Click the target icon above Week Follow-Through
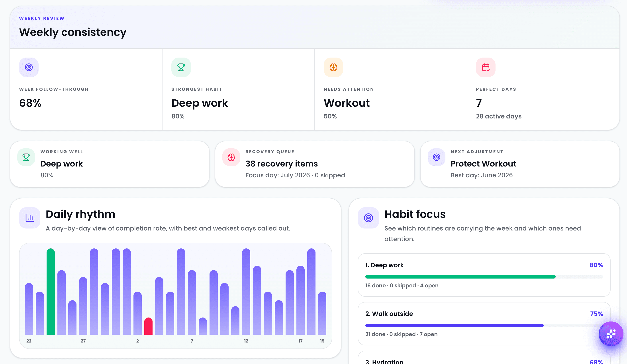Image resolution: width=627 pixels, height=364 pixels. pyautogui.click(x=29, y=67)
